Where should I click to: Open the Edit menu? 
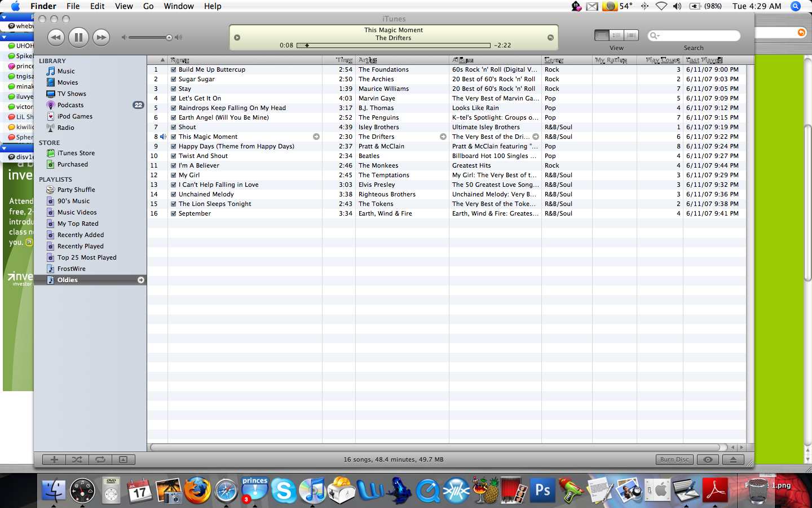pos(98,6)
